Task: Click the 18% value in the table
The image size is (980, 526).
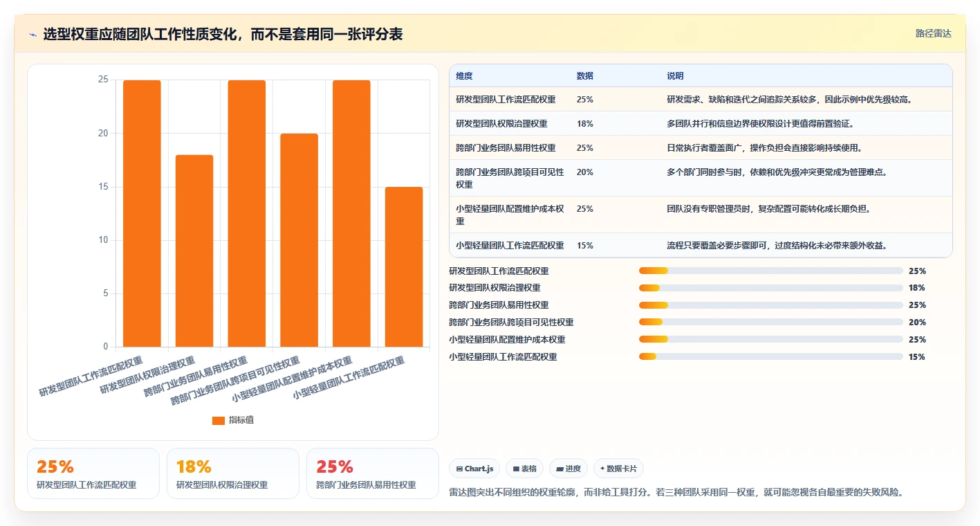Action: (584, 123)
